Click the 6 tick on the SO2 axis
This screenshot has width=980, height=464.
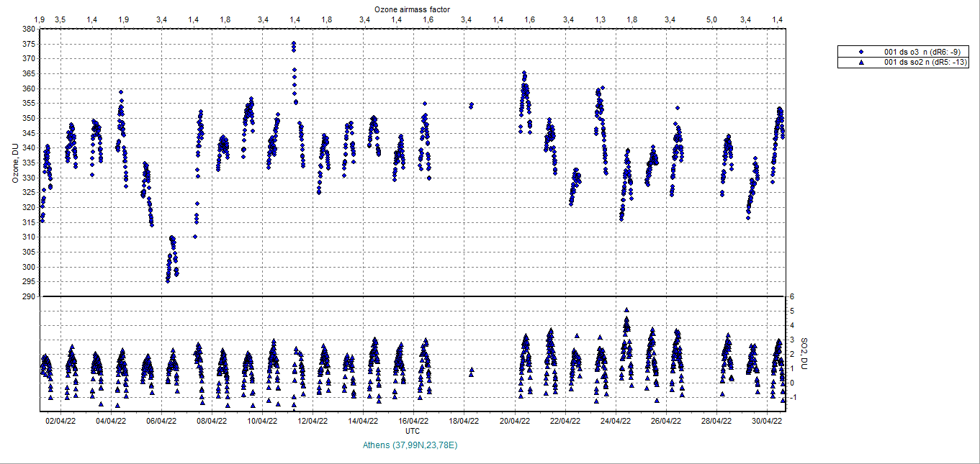[791, 296]
